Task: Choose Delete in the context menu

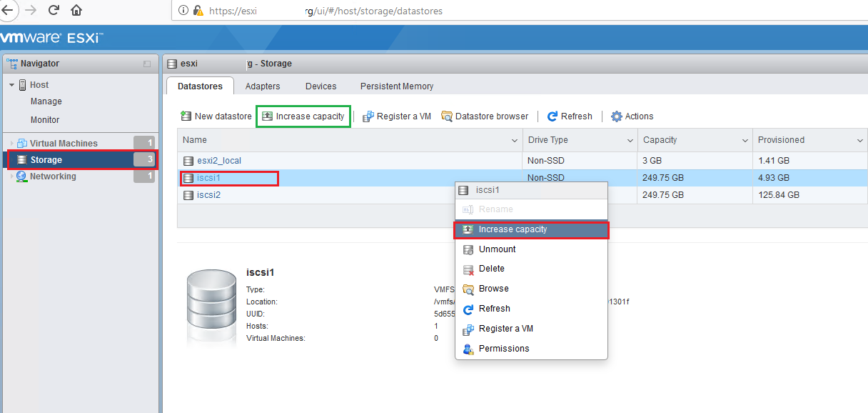Action: tap(531, 269)
